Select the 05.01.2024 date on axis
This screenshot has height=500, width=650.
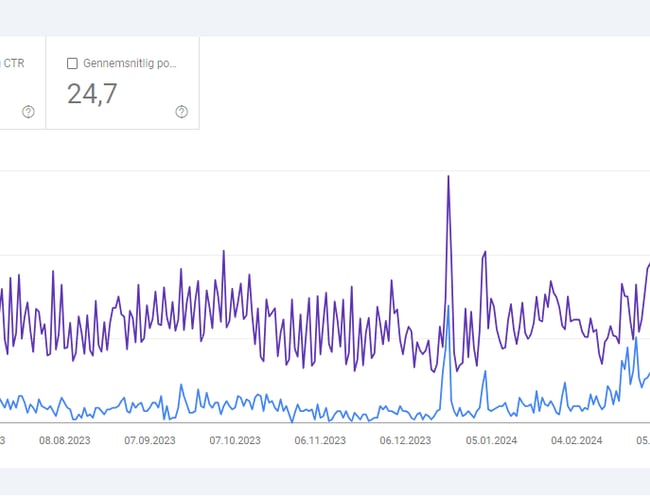[x=491, y=440]
